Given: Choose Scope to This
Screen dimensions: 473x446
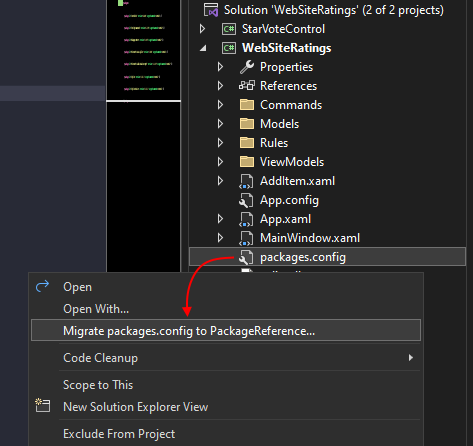Looking at the screenshot, I should 226,385.
